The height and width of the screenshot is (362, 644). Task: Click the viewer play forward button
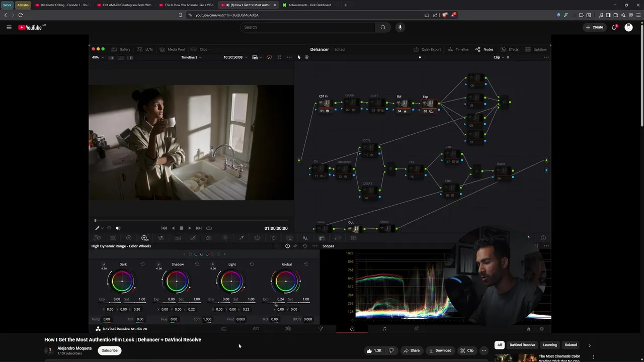[x=190, y=228]
